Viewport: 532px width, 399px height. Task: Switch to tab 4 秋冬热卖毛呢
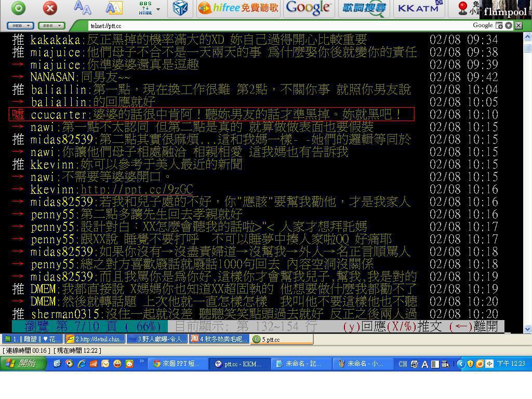point(219,339)
